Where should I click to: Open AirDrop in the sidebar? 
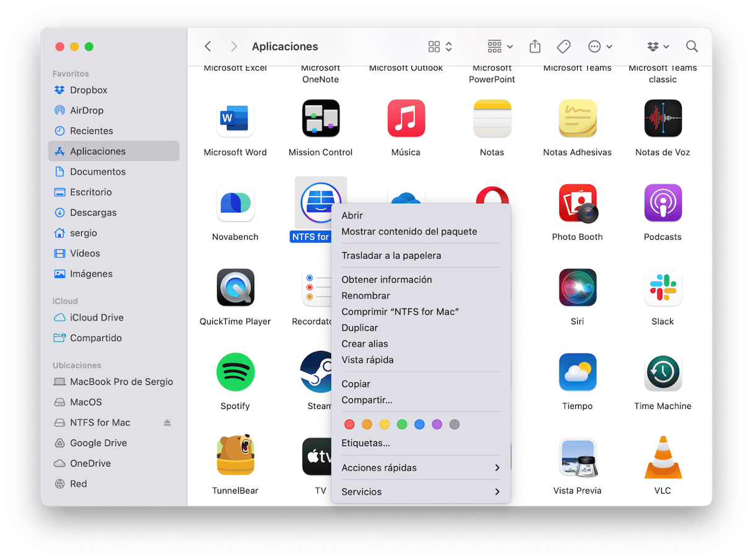[x=114, y=111]
